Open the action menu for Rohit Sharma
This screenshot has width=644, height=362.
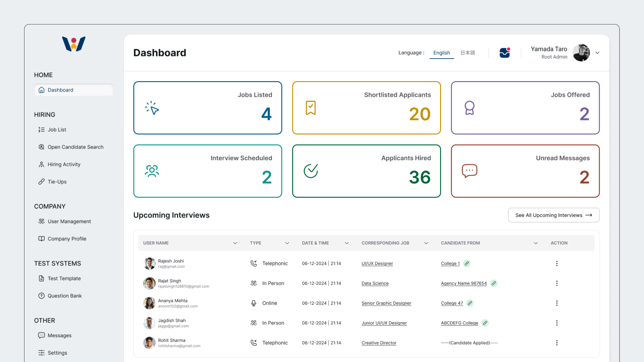click(557, 343)
